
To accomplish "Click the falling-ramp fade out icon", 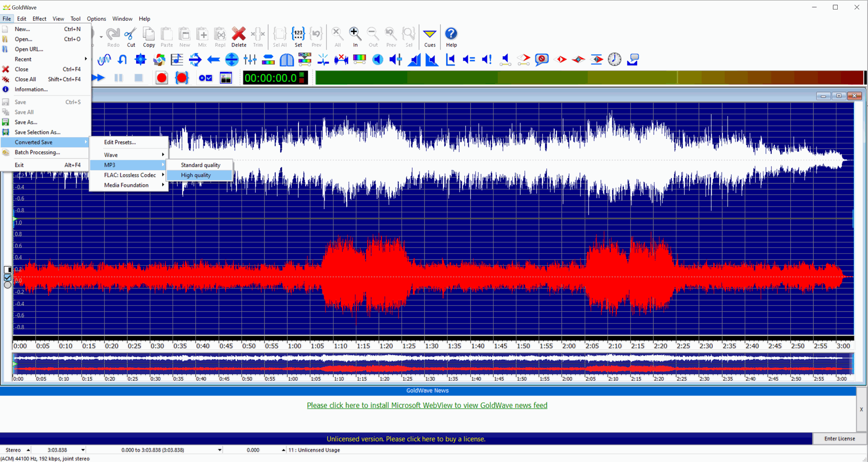I will [432, 59].
